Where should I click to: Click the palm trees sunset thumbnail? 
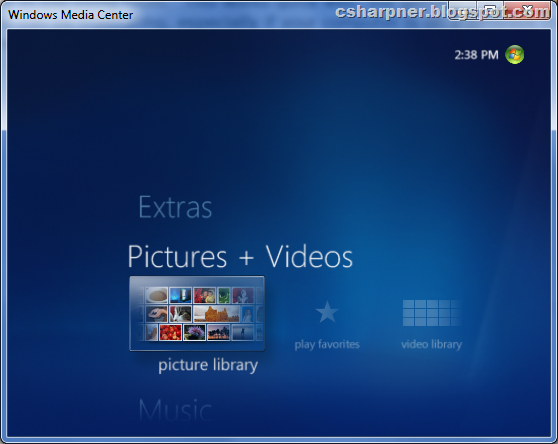219,332
